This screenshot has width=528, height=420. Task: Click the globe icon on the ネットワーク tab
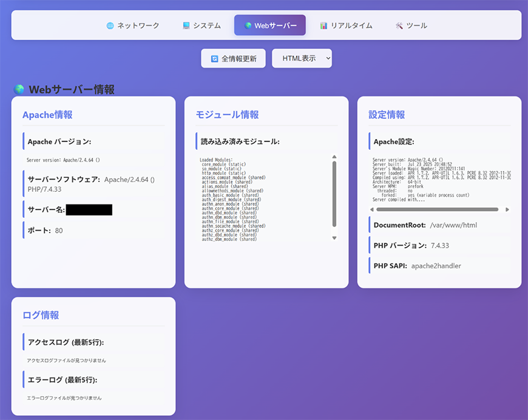coord(110,25)
